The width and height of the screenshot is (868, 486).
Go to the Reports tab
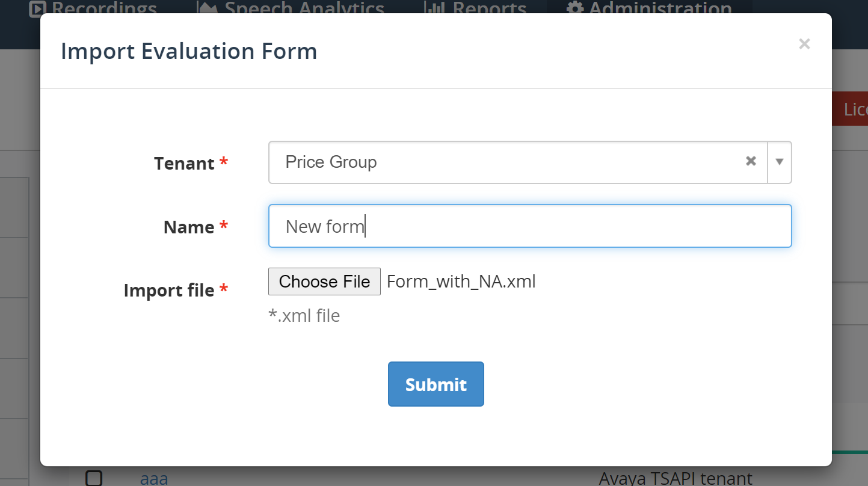point(476,8)
